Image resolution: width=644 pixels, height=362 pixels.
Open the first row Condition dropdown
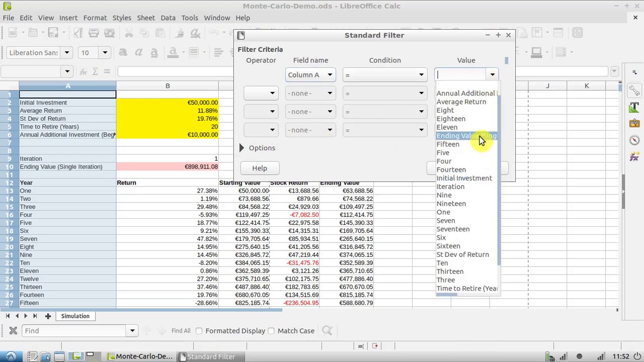point(385,74)
